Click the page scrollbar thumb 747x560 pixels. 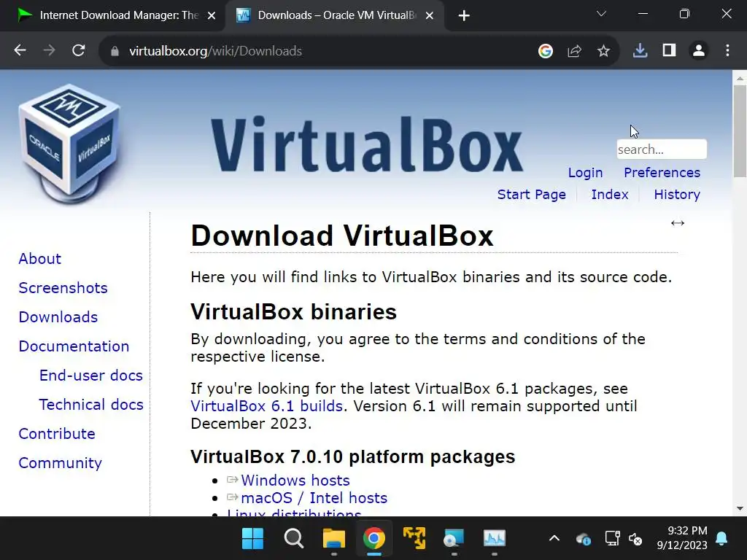(740, 131)
